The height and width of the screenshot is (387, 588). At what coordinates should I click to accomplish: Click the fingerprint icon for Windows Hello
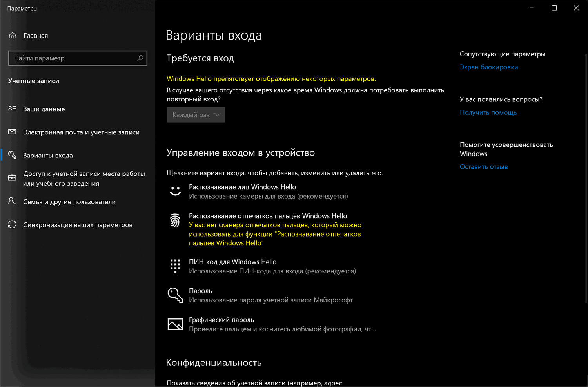click(x=175, y=221)
